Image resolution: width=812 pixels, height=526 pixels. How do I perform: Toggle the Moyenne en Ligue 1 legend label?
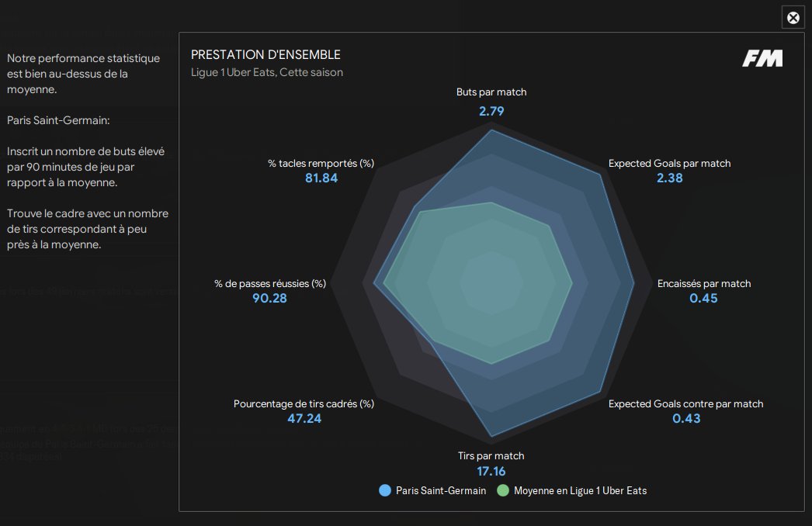click(580, 490)
